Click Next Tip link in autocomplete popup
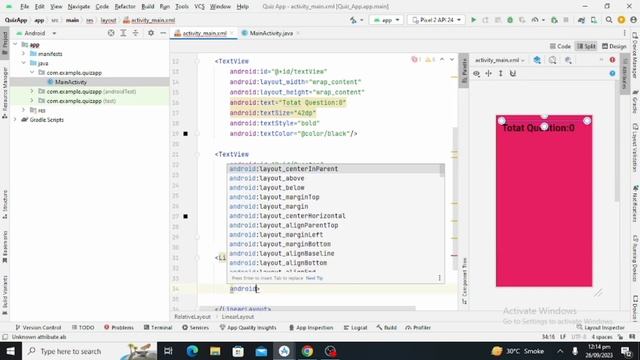640x360 pixels. (x=314, y=278)
